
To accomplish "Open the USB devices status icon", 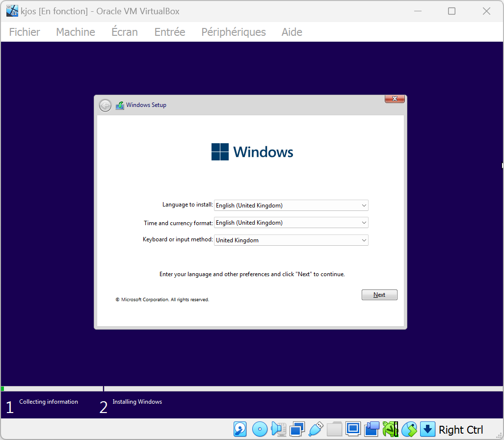I will (x=316, y=429).
